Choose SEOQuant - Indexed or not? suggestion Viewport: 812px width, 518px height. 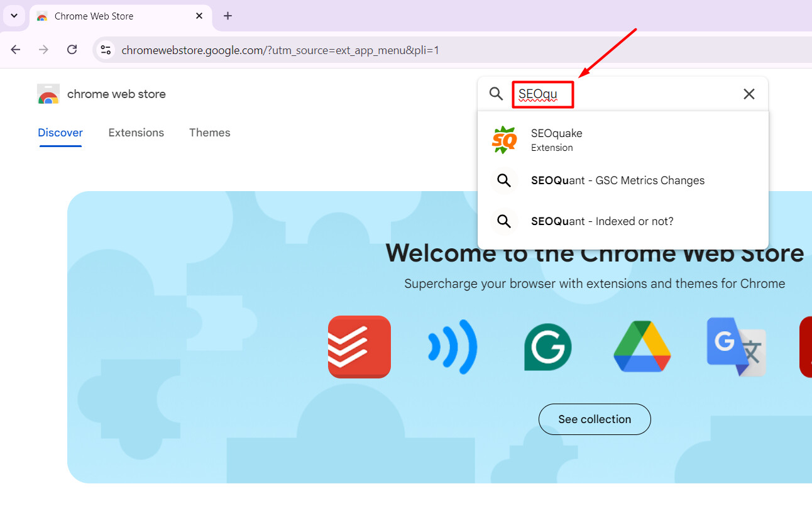[x=623, y=221]
